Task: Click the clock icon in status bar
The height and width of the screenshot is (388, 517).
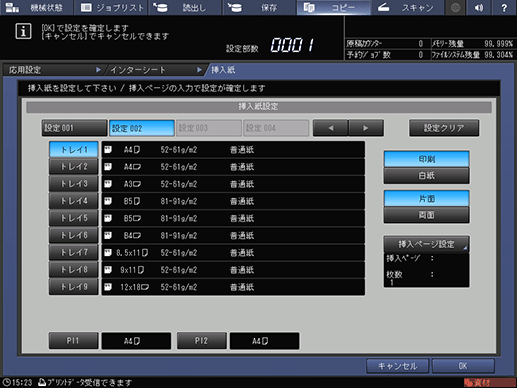Action: pos(7,382)
